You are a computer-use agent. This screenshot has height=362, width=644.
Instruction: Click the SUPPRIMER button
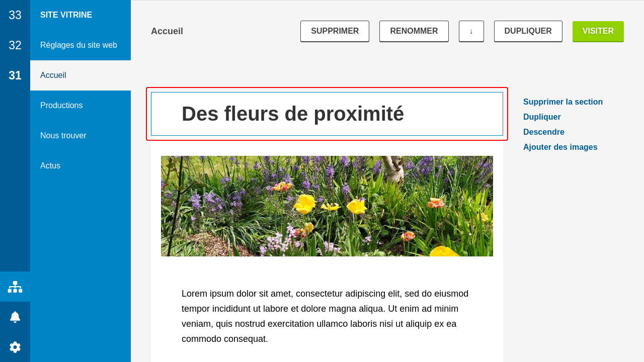pos(335,31)
